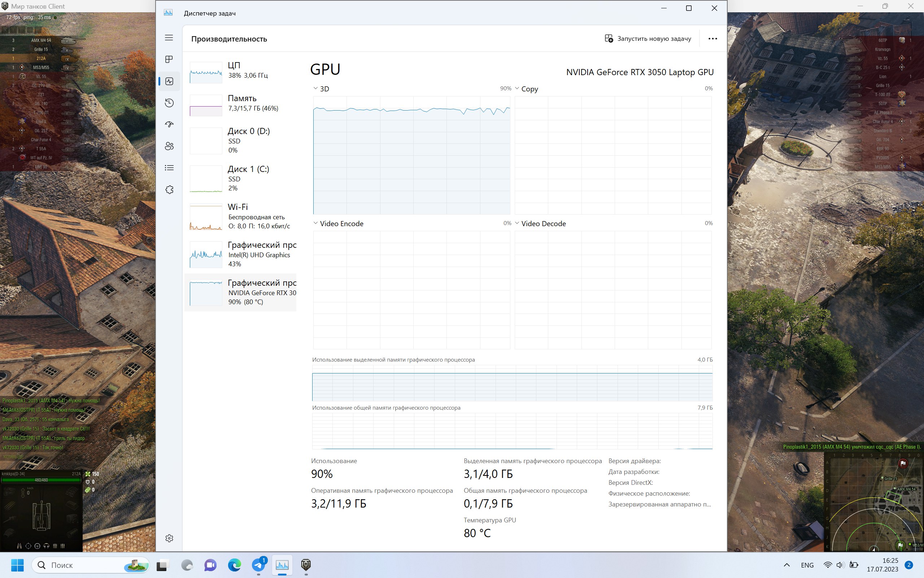924x578 pixels.
Task: Click the '3,1/4,0 ГБ' dedicated memory value
Action: coord(488,474)
